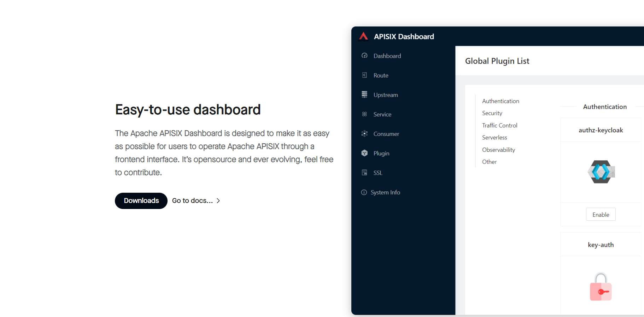Click the APISIX logo icon
644x317 pixels.
[364, 36]
